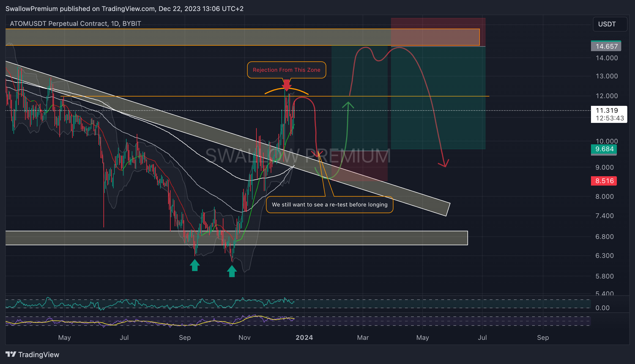Click the red 8.516 price label
Screen dimensions: 635x364
pos(604,181)
